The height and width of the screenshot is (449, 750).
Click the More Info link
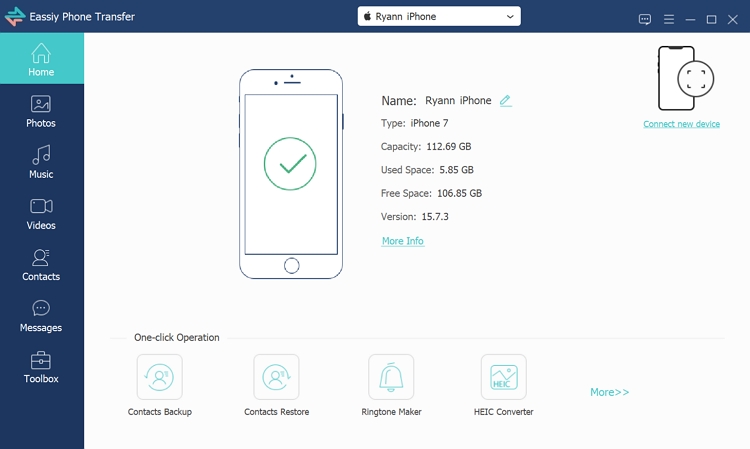tap(402, 241)
